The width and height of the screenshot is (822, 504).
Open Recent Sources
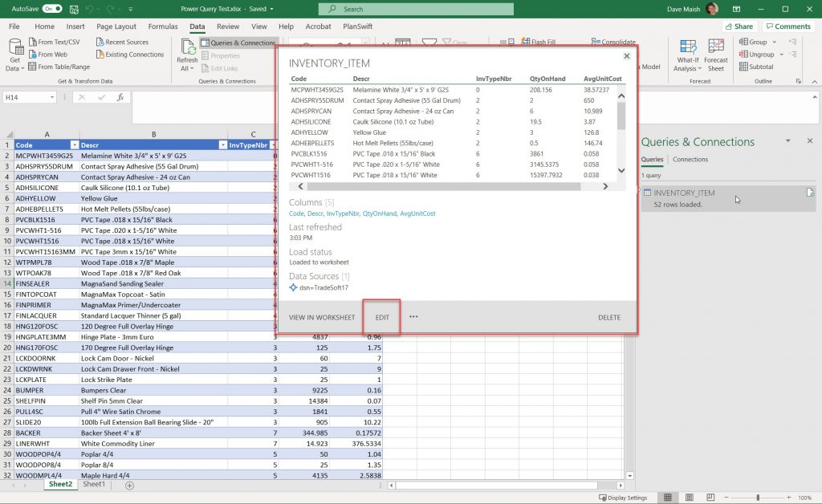(126, 42)
